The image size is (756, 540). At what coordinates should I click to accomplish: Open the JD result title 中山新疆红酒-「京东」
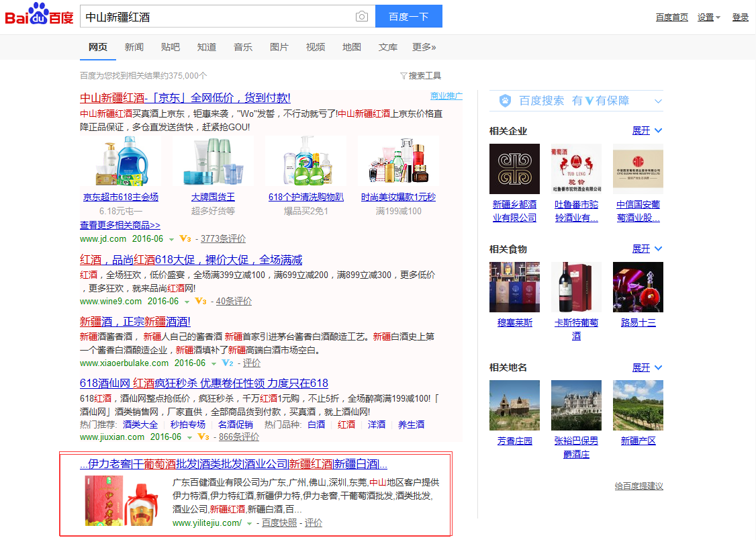point(185,98)
